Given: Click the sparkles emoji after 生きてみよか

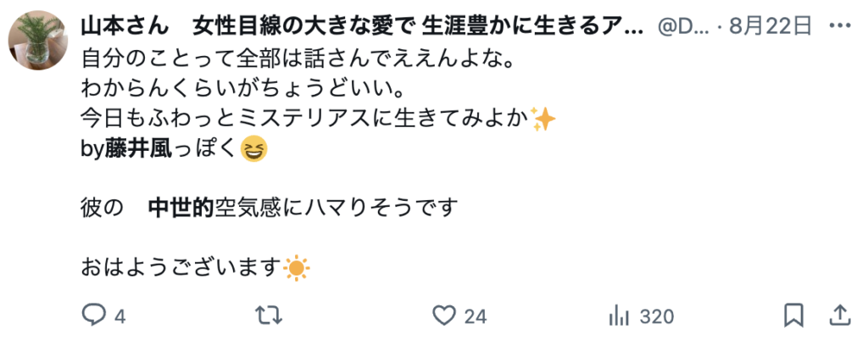Looking at the screenshot, I should coord(543,119).
